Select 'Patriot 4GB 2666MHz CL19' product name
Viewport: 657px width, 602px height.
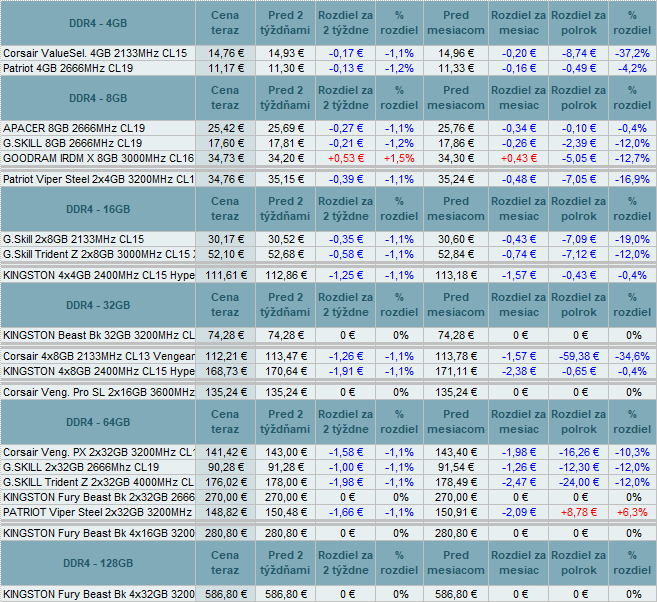click(x=68, y=69)
